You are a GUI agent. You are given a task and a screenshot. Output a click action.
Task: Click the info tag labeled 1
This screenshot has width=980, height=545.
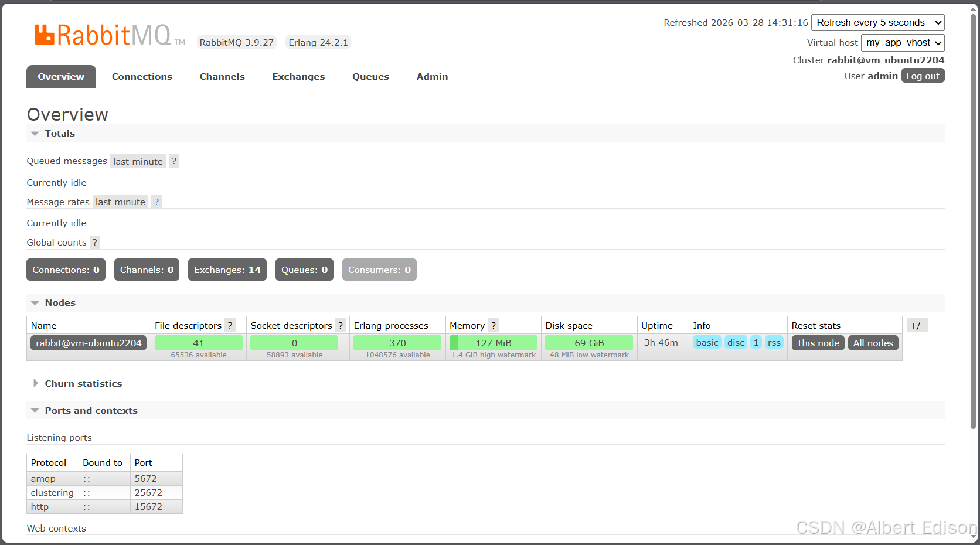[756, 343]
